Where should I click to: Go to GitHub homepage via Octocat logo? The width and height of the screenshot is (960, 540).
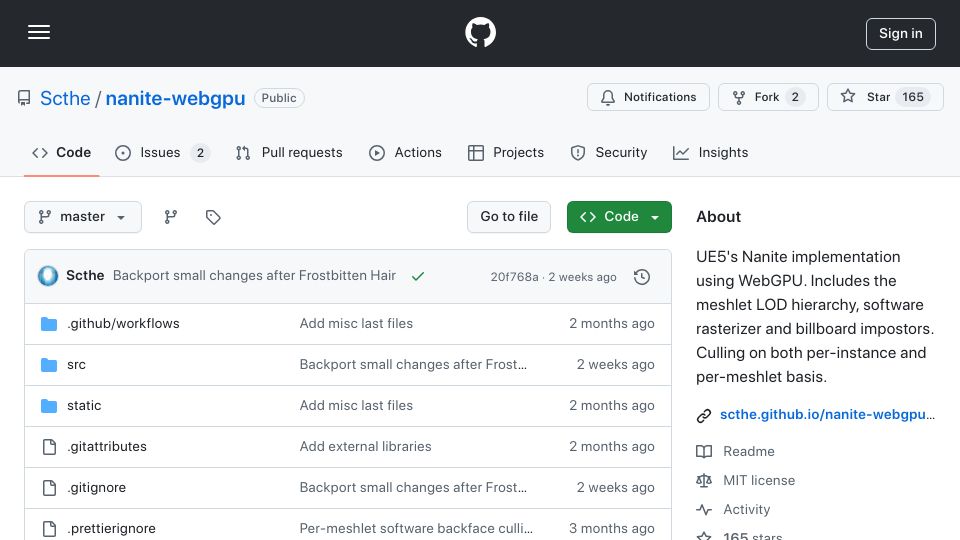point(480,32)
